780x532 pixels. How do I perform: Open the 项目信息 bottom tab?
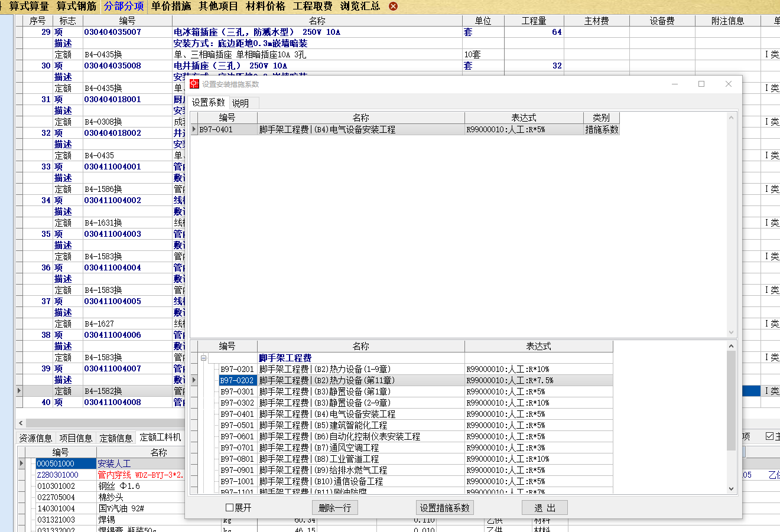point(76,438)
